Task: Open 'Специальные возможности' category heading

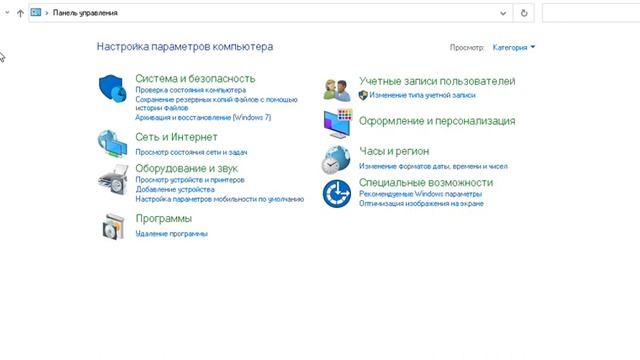Action: (x=426, y=182)
